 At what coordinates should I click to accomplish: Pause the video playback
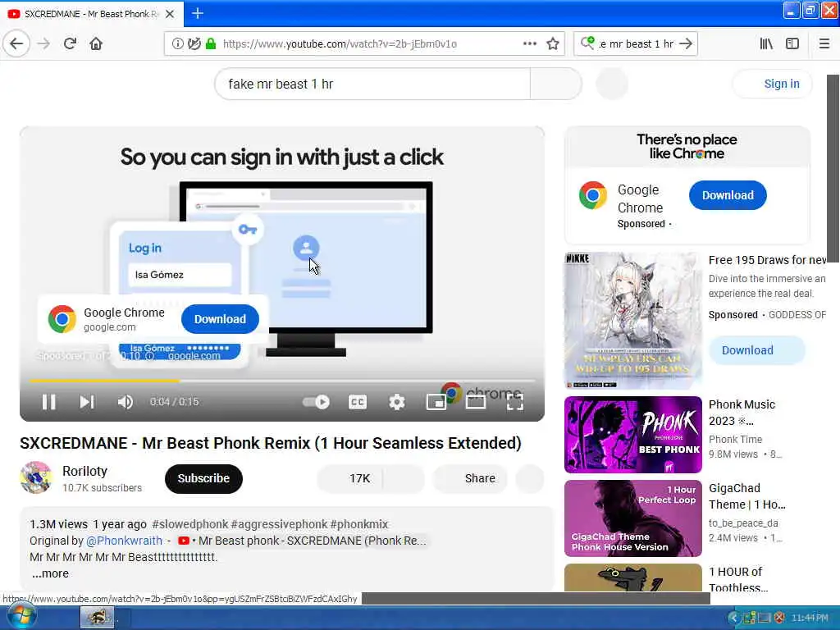click(48, 402)
